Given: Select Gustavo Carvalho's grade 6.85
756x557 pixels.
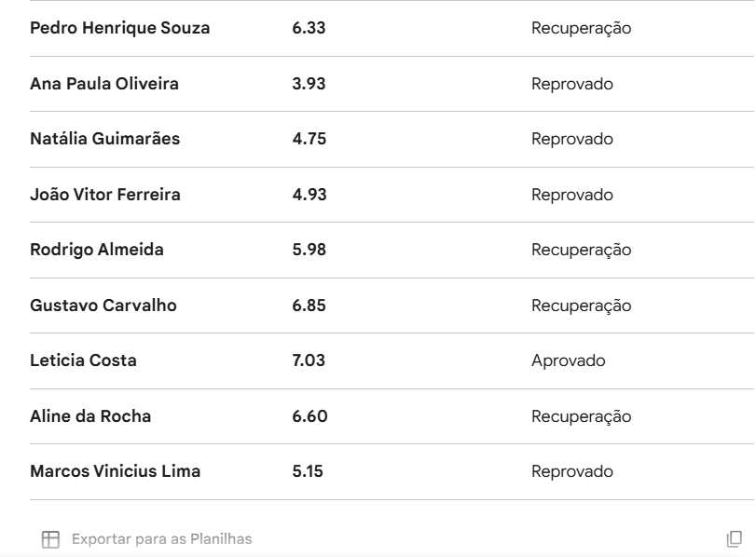Looking at the screenshot, I should (309, 306).
